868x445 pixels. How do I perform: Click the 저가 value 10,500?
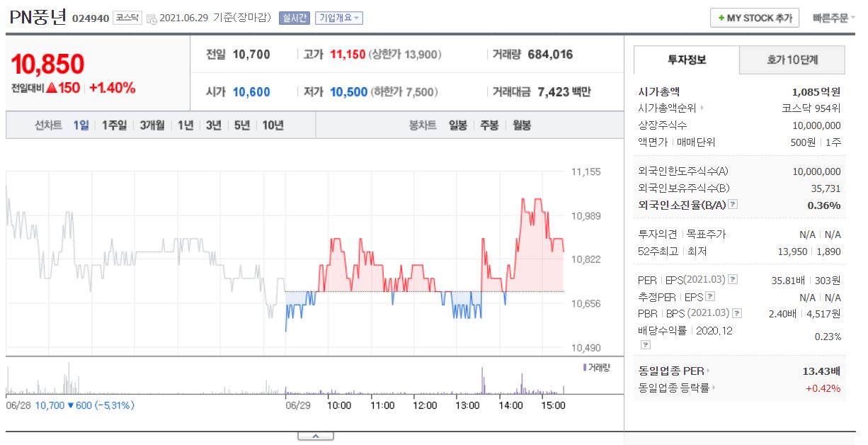tap(349, 92)
